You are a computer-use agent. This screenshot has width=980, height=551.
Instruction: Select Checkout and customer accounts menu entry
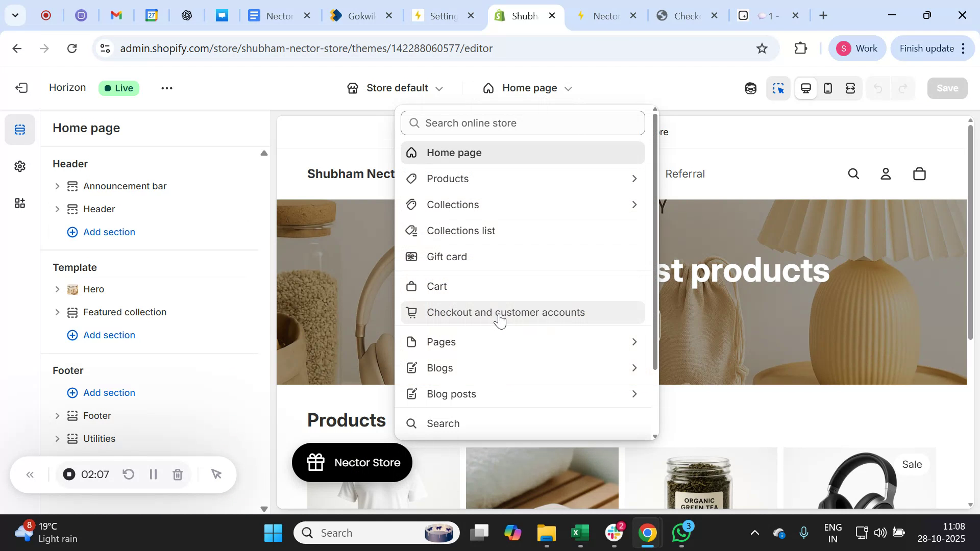pos(506,312)
